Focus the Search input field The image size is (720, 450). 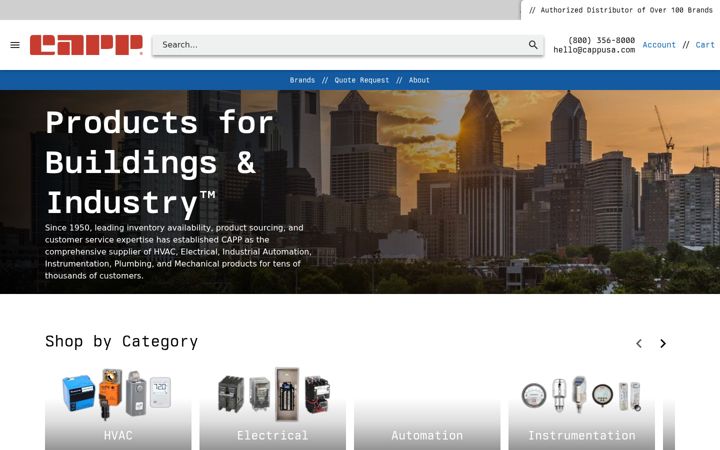(x=348, y=45)
